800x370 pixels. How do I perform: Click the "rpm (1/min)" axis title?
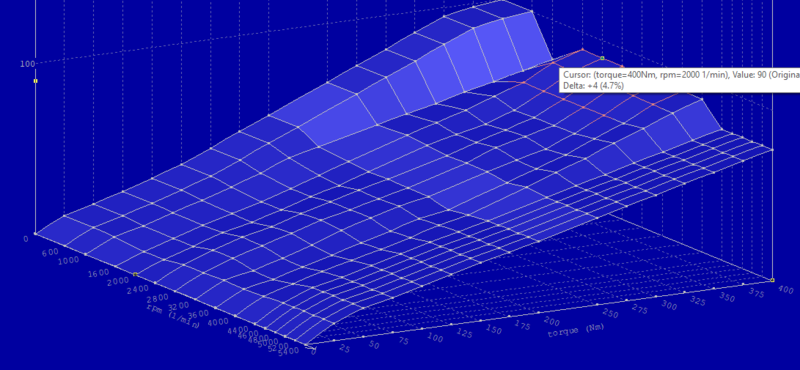click(173, 317)
